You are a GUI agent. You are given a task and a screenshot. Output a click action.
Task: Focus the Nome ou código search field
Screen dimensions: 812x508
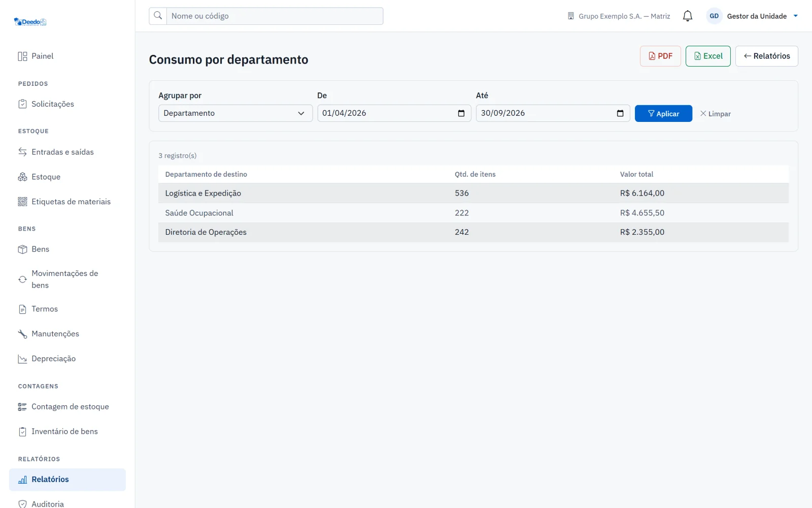tap(275, 16)
